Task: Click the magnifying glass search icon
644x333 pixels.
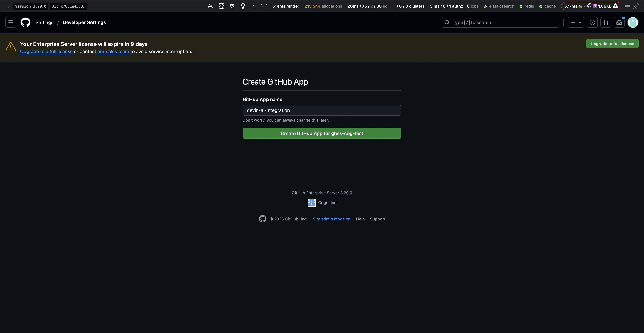Action: pos(447,22)
